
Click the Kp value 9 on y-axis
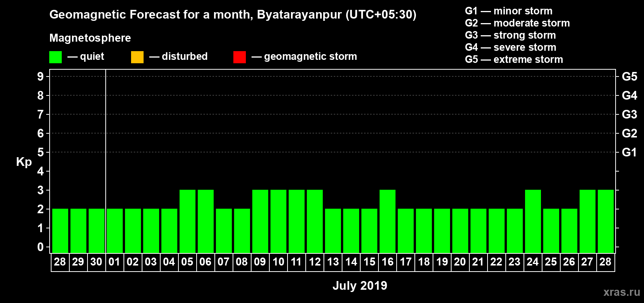41,77
